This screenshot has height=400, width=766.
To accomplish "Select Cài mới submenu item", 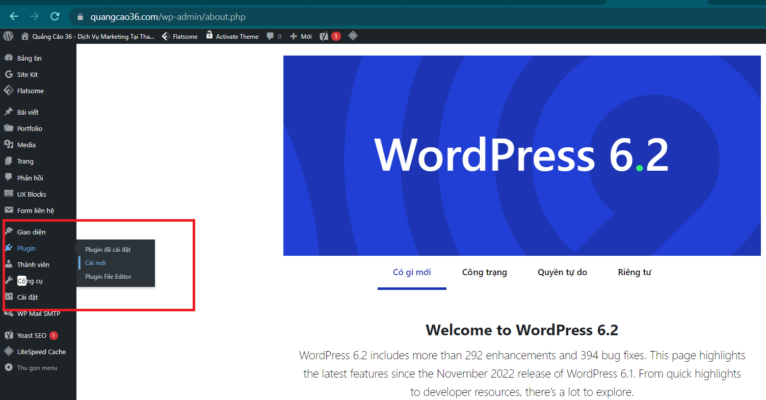I will (x=96, y=263).
